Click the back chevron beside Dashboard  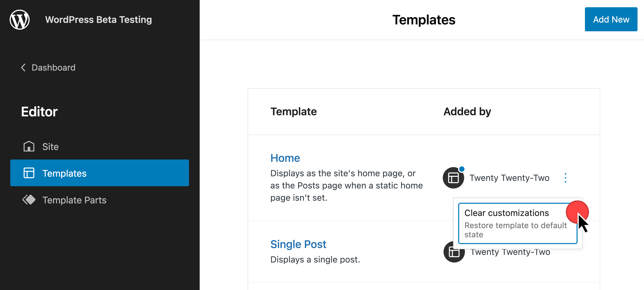coord(23,68)
